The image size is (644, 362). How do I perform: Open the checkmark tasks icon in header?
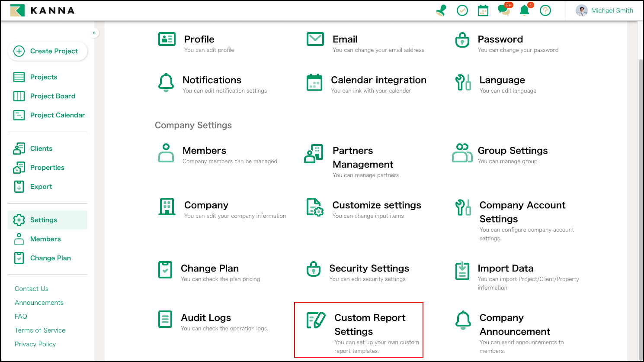click(462, 10)
